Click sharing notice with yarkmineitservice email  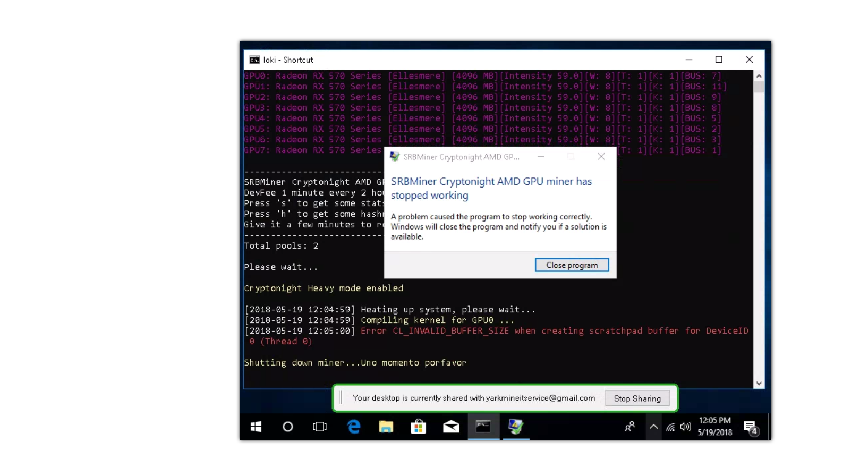pyautogui.click(x=474, y=398)
